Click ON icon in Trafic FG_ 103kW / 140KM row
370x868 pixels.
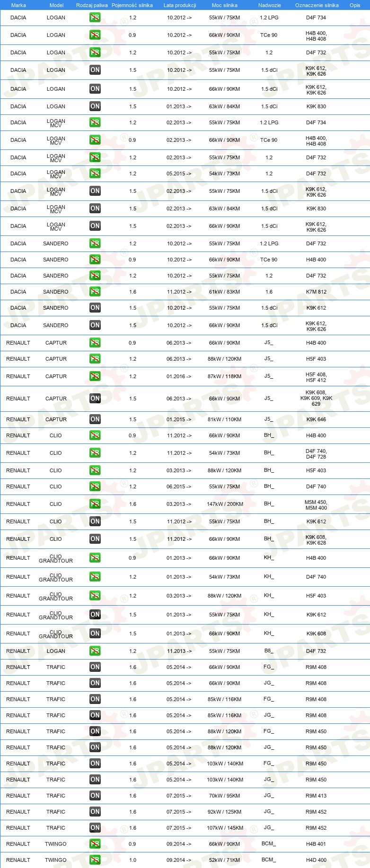click(95, 764)
